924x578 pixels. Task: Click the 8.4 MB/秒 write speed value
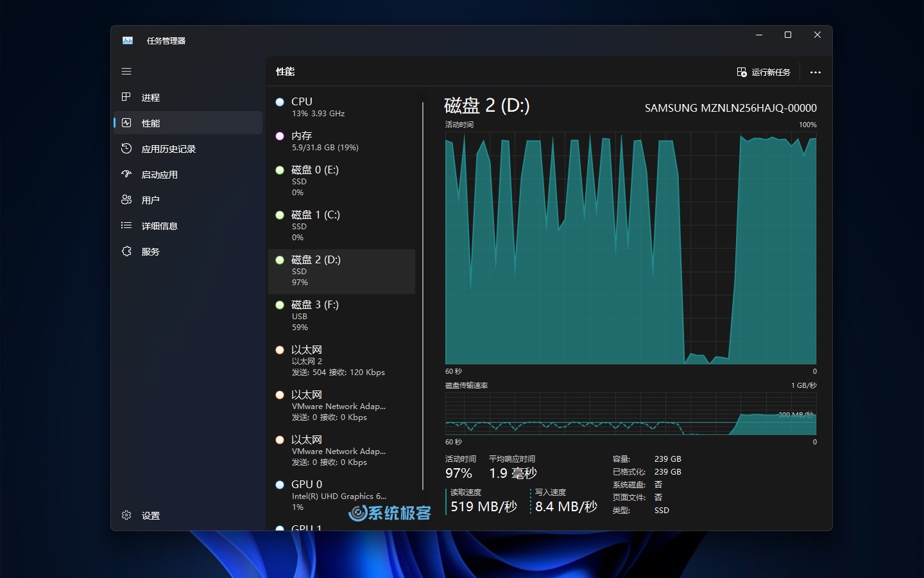[567, 507]
